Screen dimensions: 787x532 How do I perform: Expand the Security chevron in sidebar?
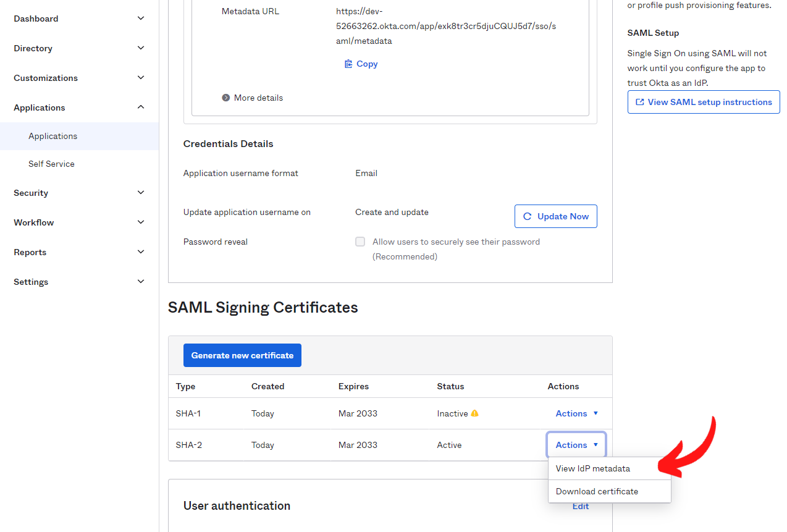click(x=141, y=193)
